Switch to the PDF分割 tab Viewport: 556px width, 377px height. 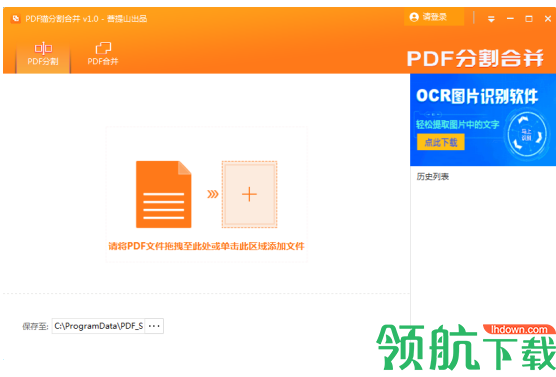(43, 54)
